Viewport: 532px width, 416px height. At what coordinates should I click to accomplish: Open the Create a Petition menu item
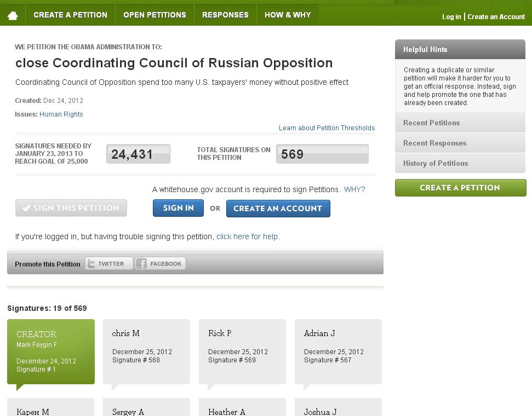click(70, 15)
